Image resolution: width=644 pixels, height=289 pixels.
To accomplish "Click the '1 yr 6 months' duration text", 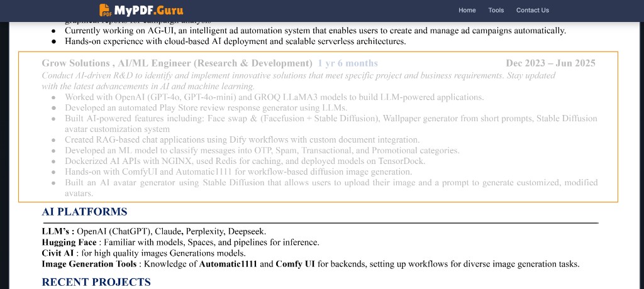I will 347,63.
